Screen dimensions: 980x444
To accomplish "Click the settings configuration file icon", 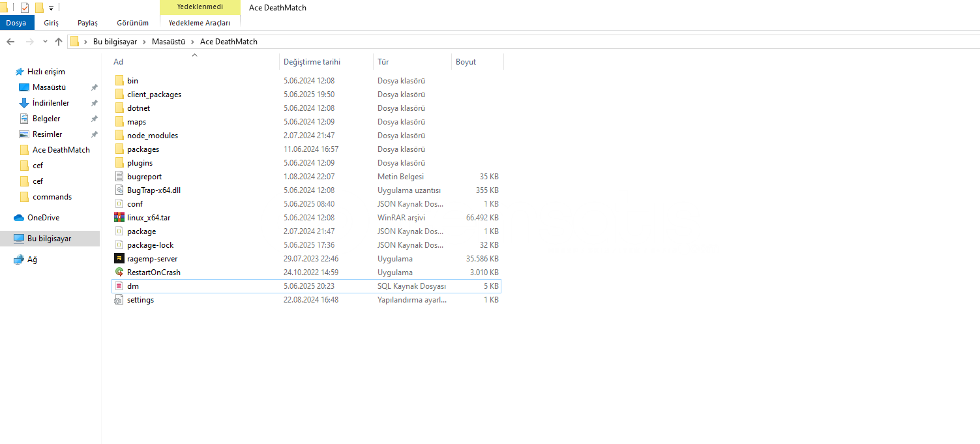I will coord(119,300).
